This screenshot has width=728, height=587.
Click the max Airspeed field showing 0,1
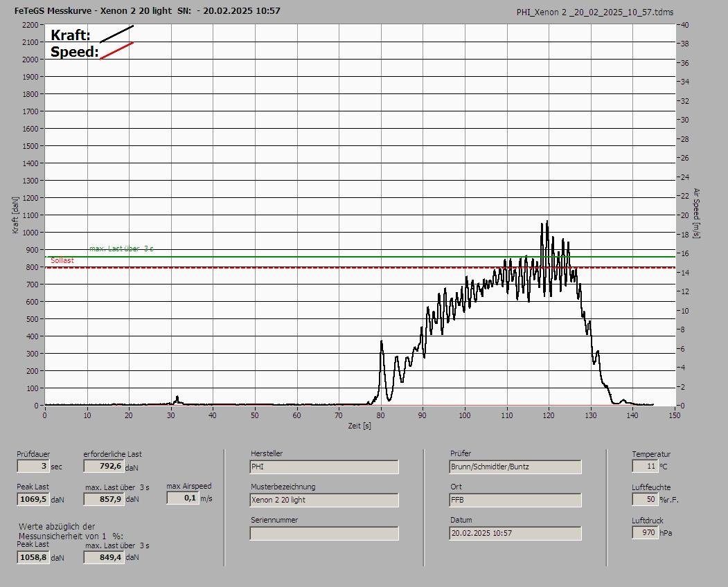182,498
